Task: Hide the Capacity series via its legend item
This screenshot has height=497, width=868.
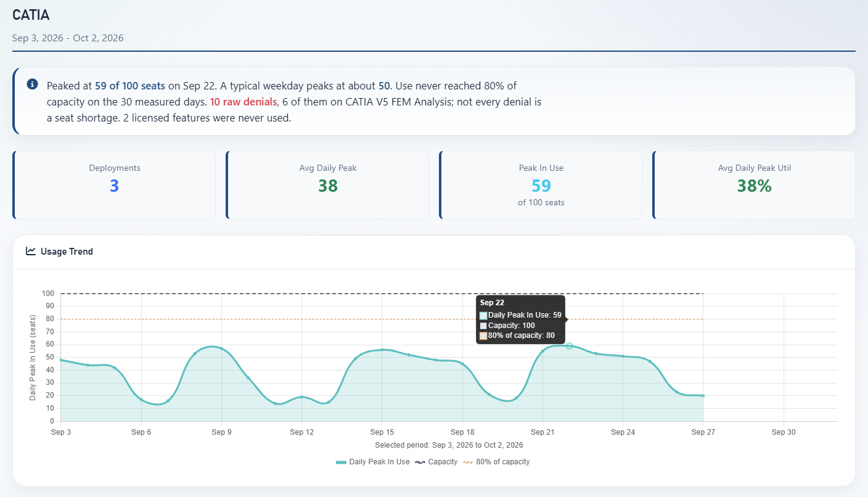Action: click(436, 461)
